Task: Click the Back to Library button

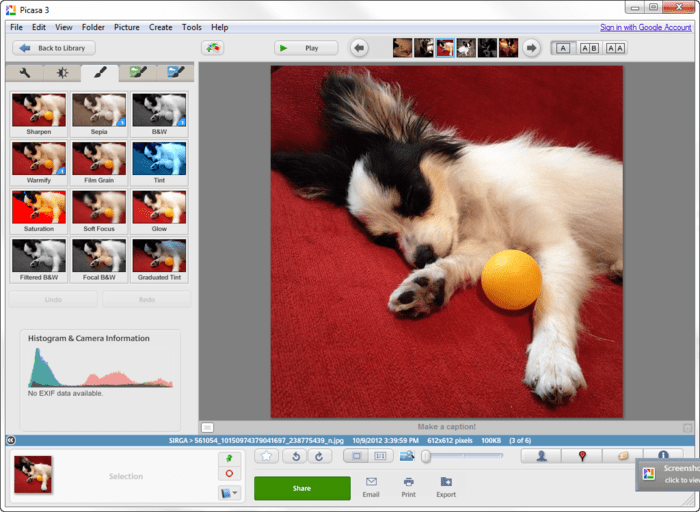Action: coord(54,48)
